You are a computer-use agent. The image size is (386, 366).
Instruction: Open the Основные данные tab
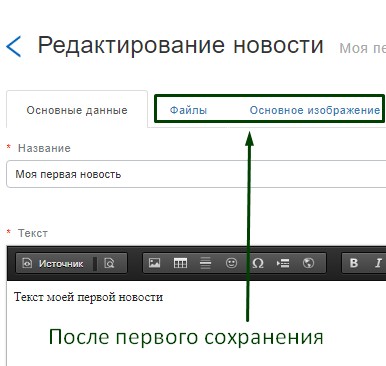(x=77, y=110)
